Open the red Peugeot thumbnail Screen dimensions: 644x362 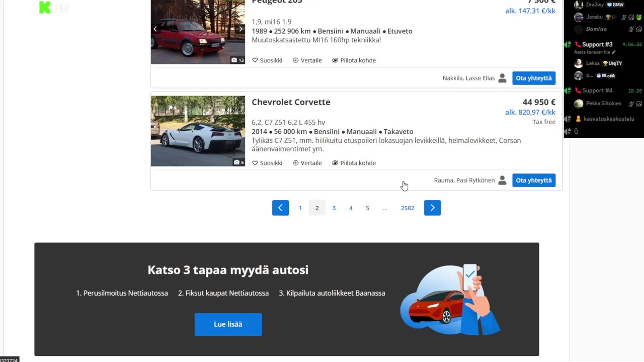point(198,32)
